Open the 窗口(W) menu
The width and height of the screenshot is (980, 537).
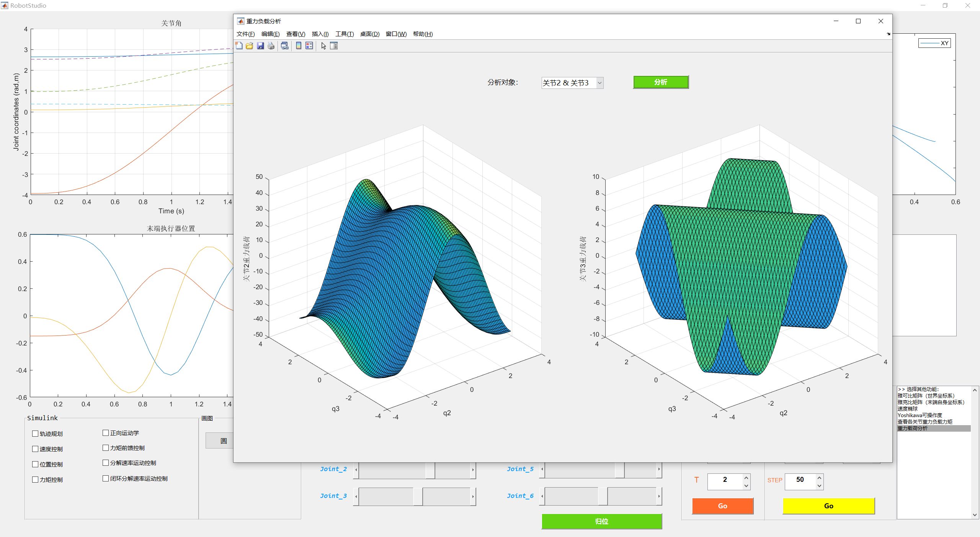[395, 34]
